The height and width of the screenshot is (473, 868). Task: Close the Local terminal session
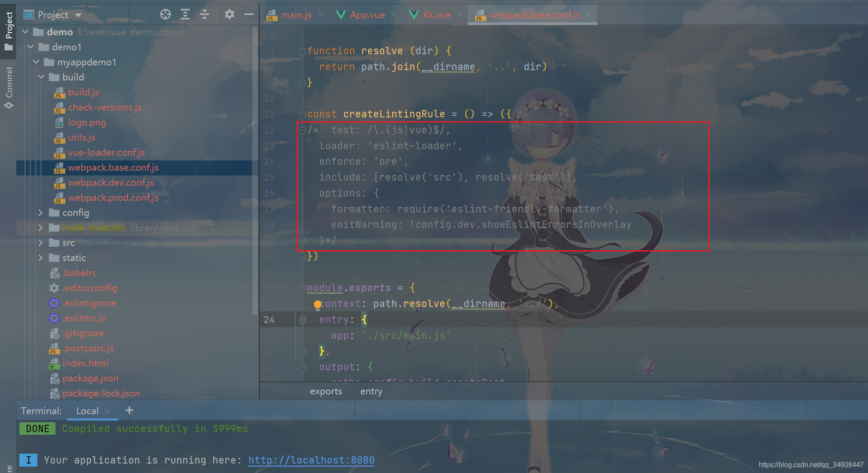[x=107, y=411]
